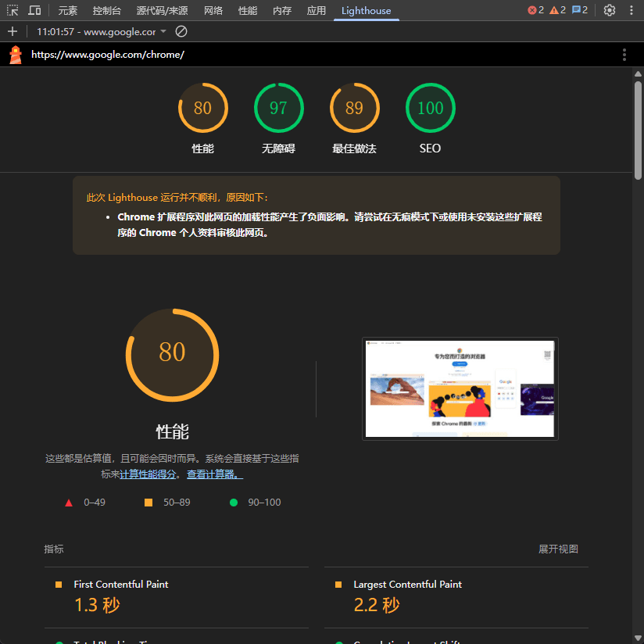Click the 90–100 green circle legend
The image size is (644, 644).
(255, 503)
